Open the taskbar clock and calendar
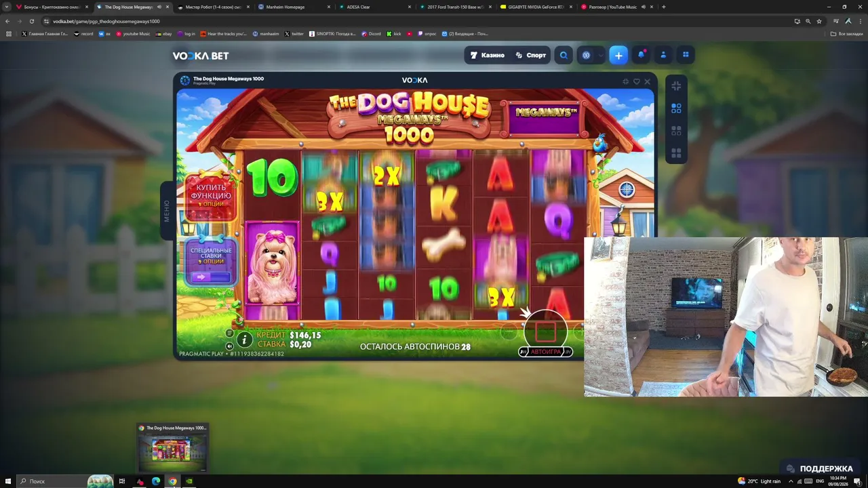 coord(838,481)
